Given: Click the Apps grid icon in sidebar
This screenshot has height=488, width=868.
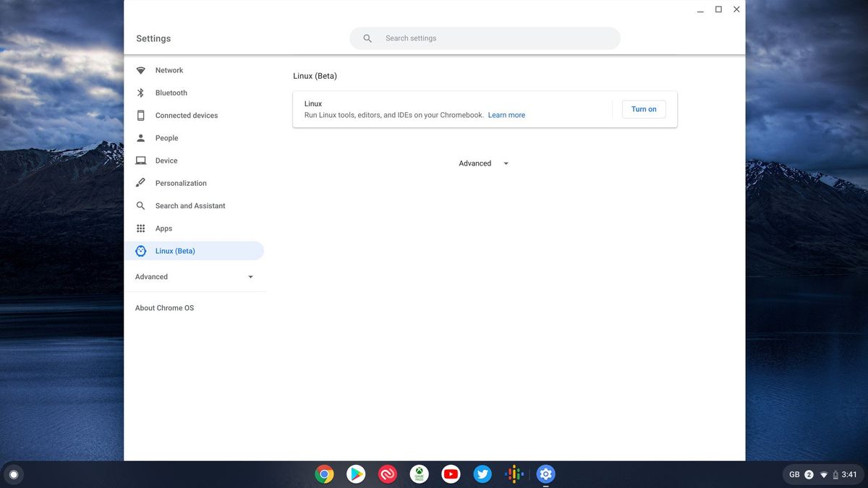Looking at the screenshot, I should pos(140,228).
